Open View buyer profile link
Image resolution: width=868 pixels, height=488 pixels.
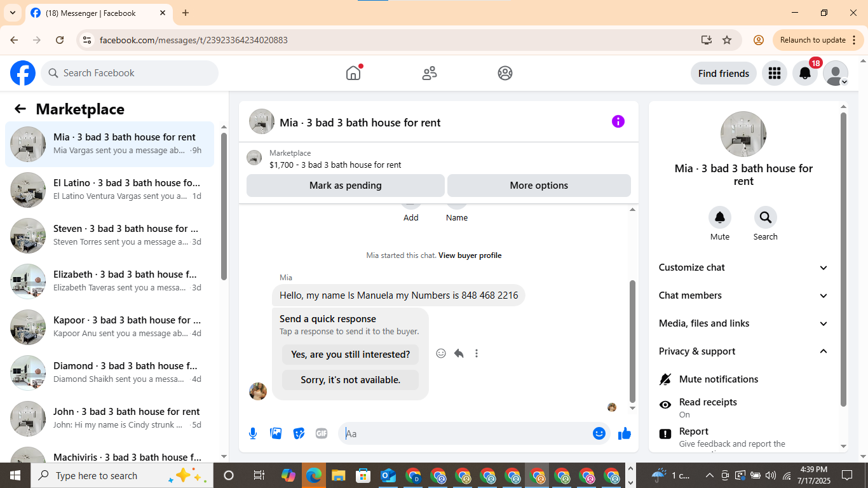click(470, 255)
